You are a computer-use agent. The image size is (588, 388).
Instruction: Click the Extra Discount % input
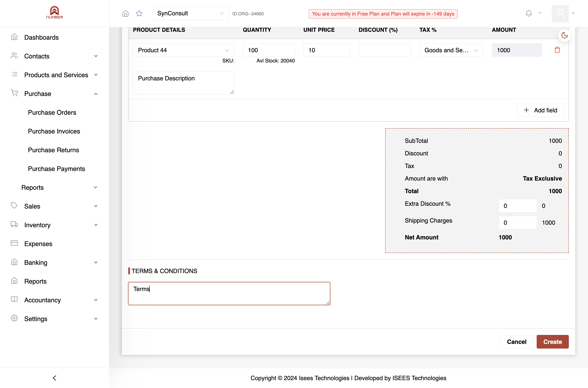tap(517, 206)
